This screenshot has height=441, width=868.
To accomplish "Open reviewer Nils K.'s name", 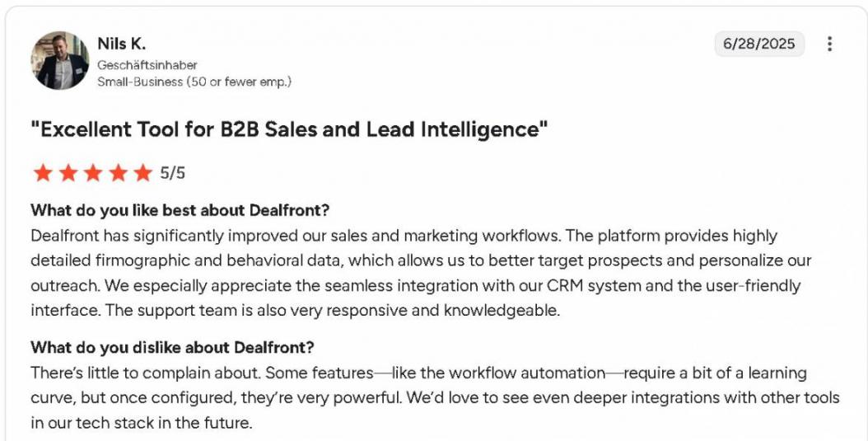I will (121, 44).
